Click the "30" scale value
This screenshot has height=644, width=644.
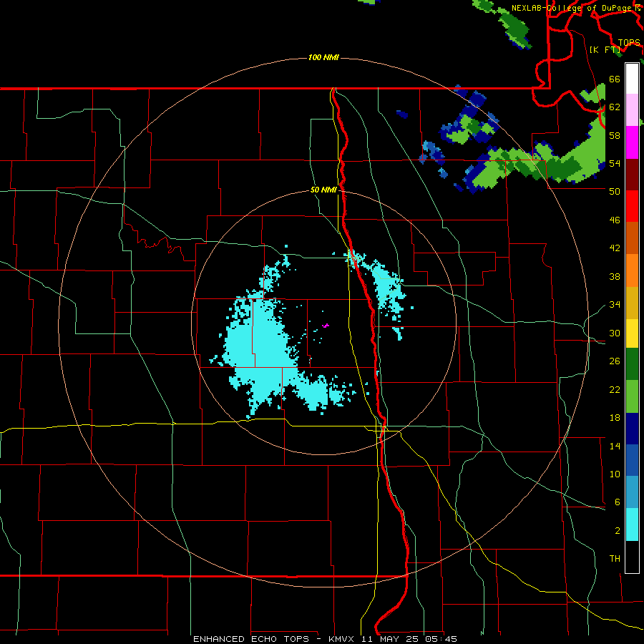[615, 333]
